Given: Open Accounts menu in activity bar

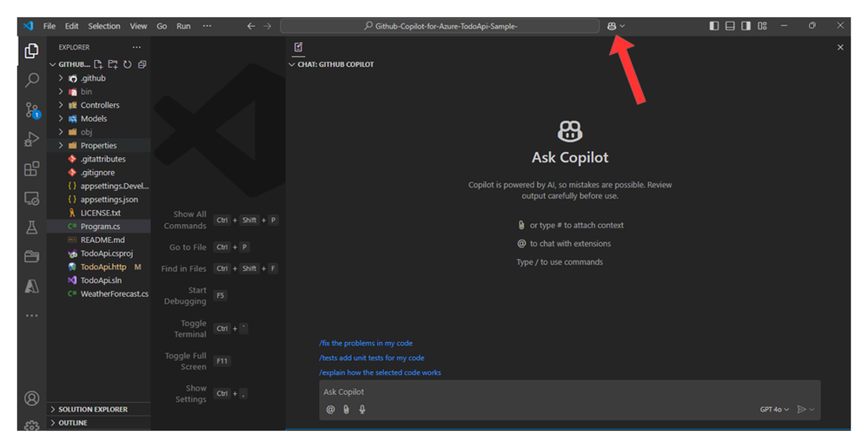Looking at the screenshot, I should tap(31, 399).
